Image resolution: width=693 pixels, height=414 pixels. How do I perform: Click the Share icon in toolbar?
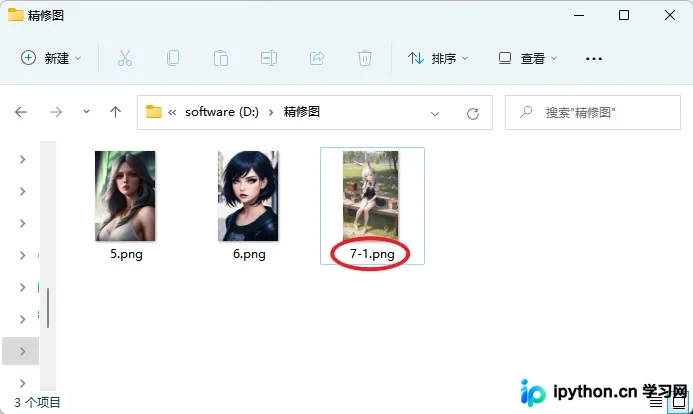[317, 58]
